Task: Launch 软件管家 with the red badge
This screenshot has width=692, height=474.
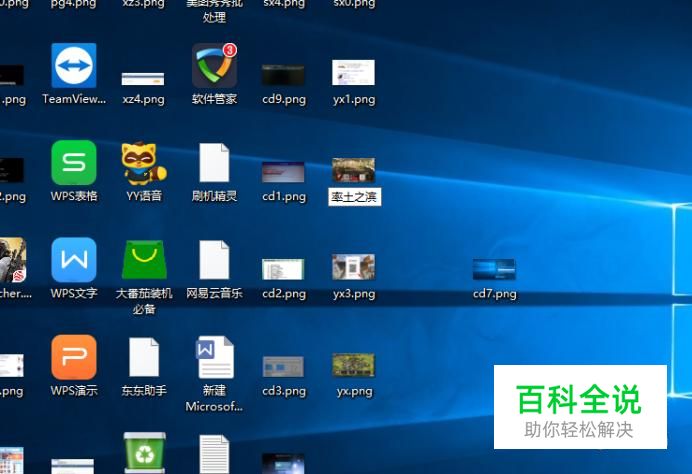Action: [214, 66]
